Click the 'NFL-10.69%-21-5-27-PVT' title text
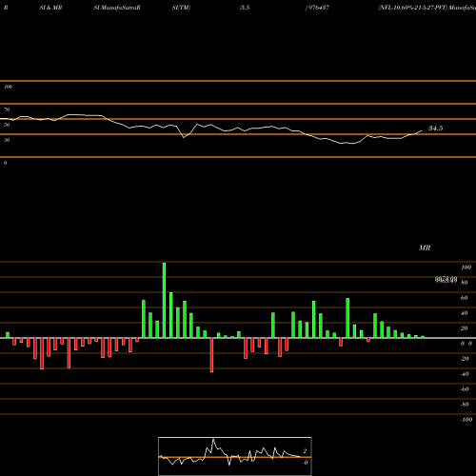This screenshot has width=476, height=476. pos(412,8)
